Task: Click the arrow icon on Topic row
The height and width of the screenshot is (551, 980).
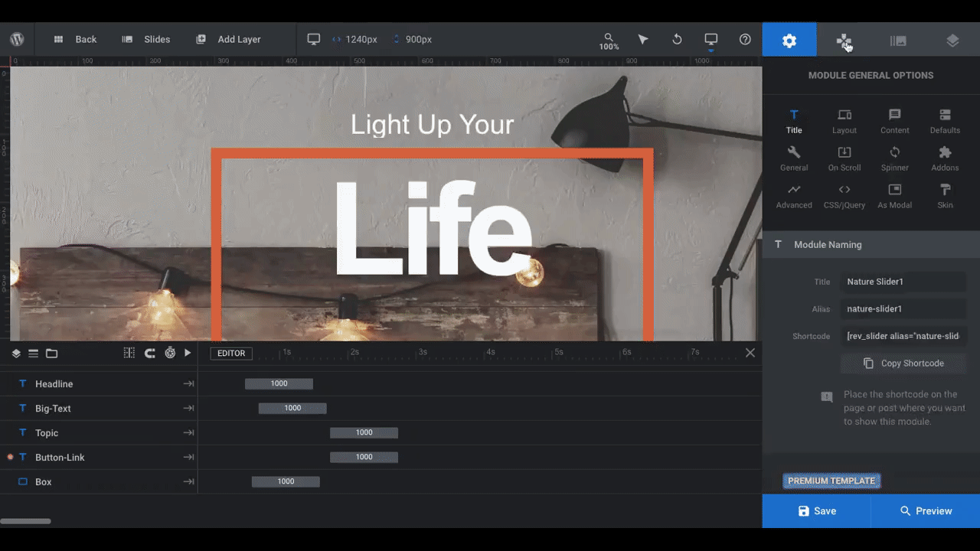Action: pyautogui.click(x=188, y=433)
